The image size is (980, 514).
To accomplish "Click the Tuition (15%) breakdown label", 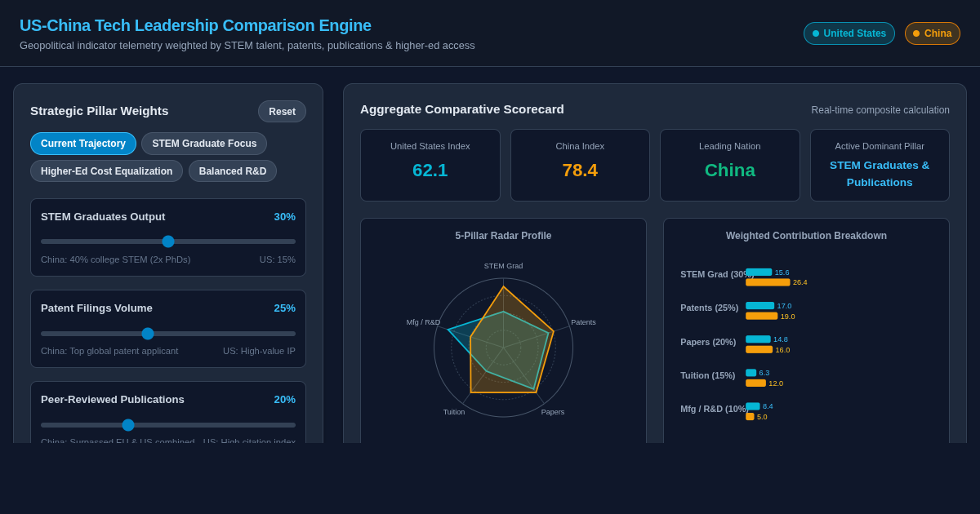I will click(708, 375).
